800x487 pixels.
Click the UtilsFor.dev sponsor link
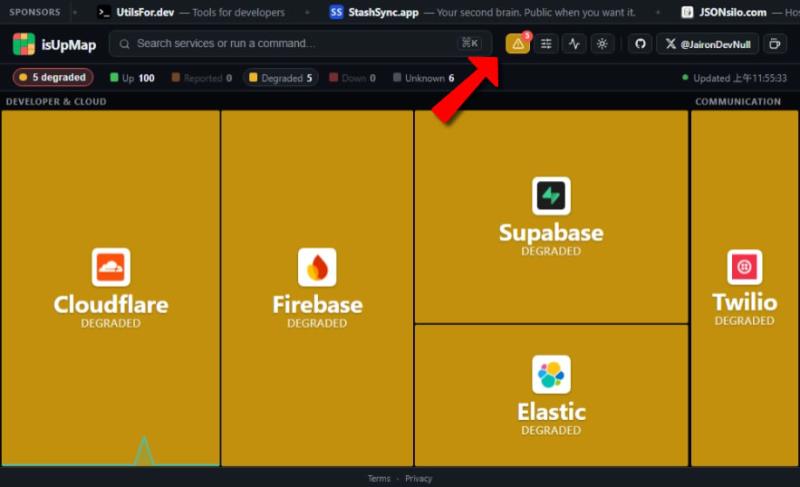coord(191,12)
